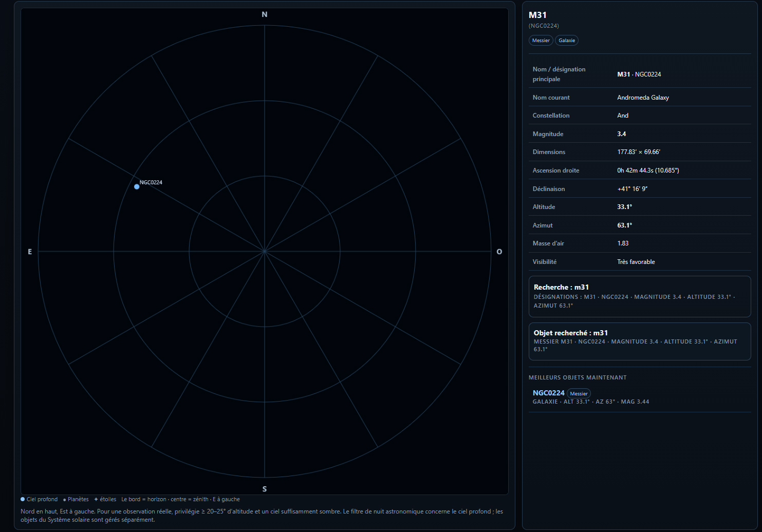Screen dimensions: 762x532
Task: Click the N compass label
Action: click(x=265, y=14)
